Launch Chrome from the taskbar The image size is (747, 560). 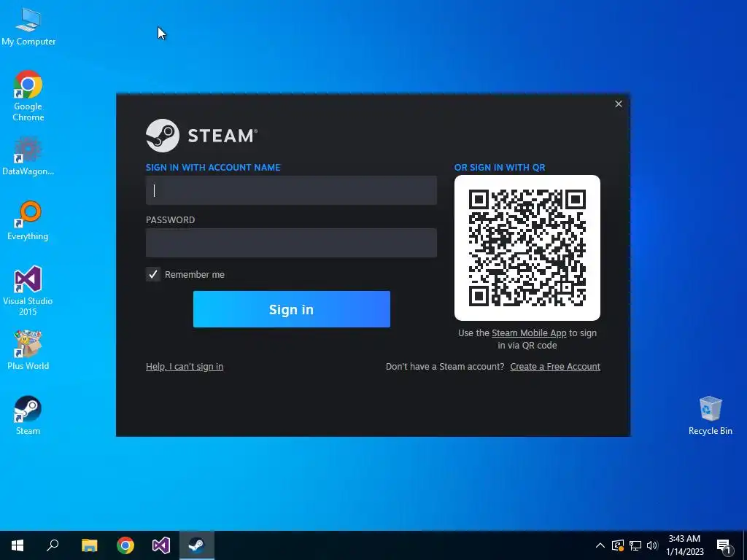(x=125, y=545)
